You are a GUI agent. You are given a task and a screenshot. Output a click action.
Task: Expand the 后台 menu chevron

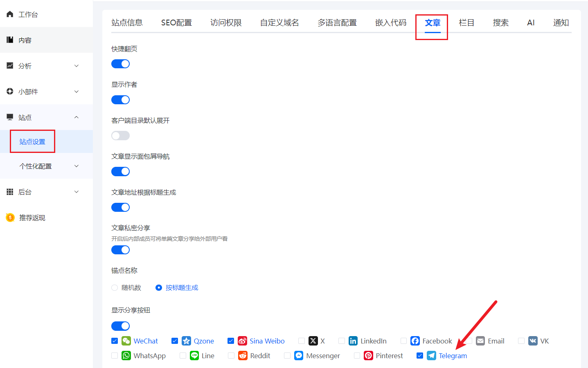click(x=77, y=191)
